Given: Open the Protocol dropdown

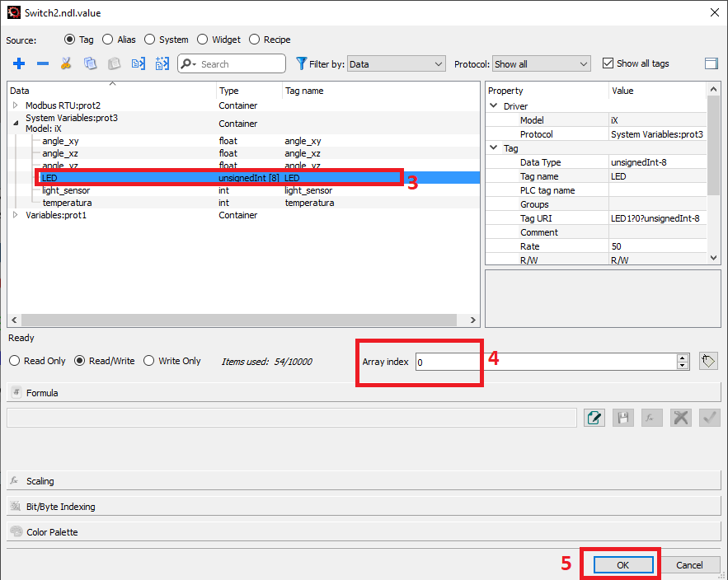Looking at the screenshot, I should [x=542, y=64].
